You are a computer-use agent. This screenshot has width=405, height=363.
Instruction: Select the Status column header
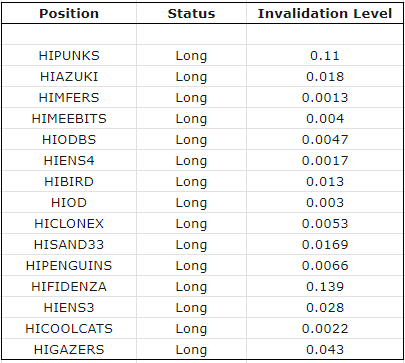[x=191, y=13]
